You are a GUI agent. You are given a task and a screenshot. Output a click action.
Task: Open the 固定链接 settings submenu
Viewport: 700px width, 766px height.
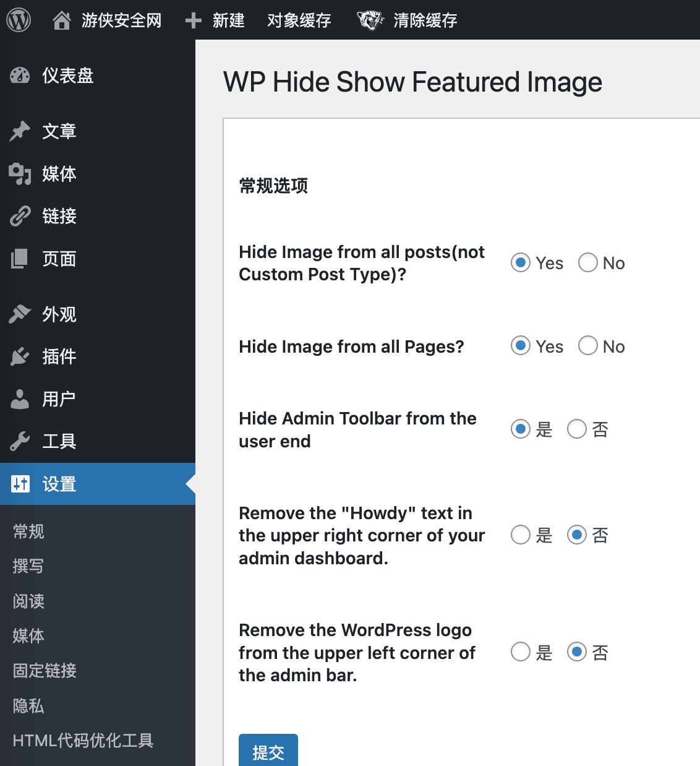pos(45,671)
